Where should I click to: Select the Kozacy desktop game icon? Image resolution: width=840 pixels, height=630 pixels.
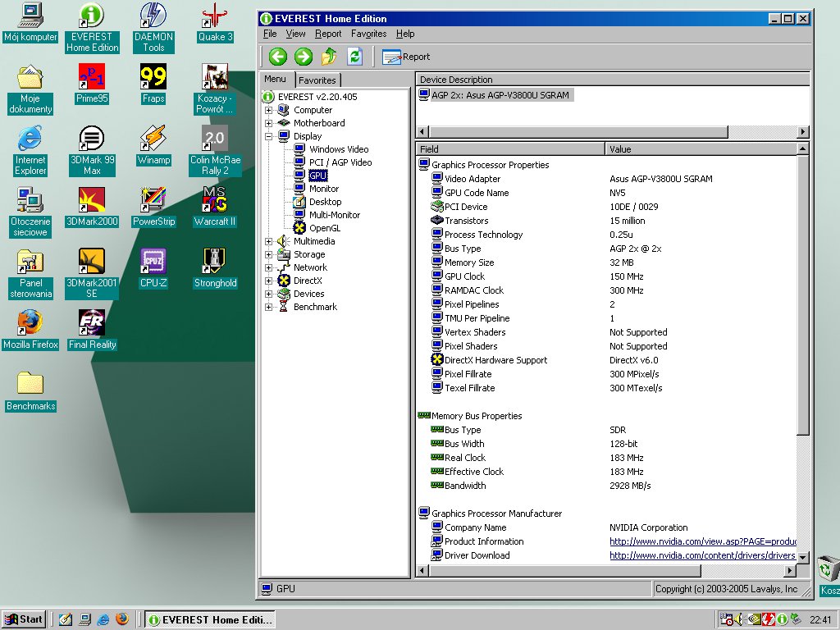[x=215, y=89]
